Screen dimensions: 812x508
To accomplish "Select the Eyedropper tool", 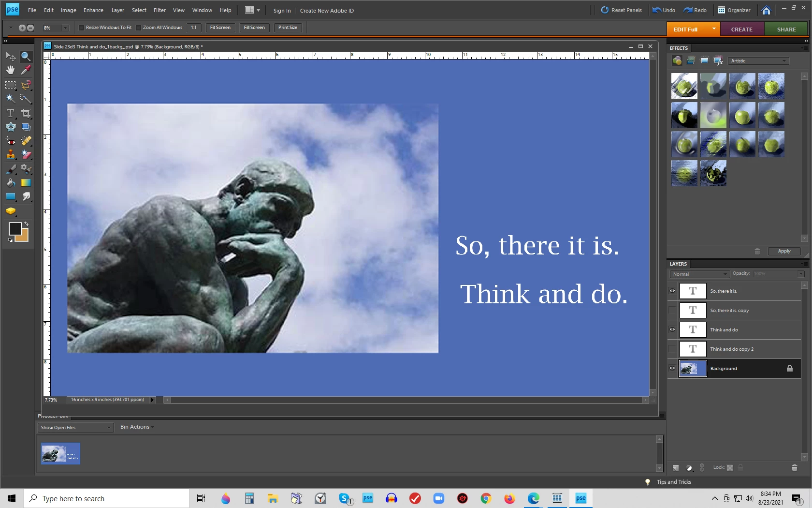I will click(x=26, y=70).
